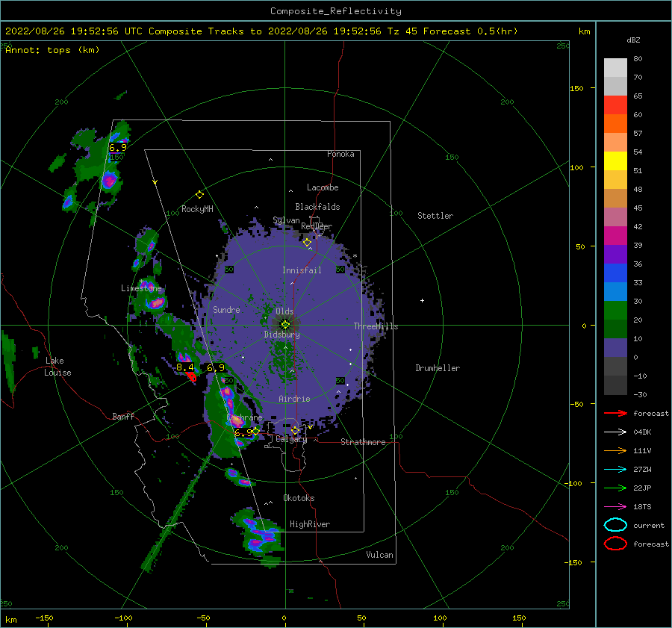The width and height of the screenshot is (672, 628).
Task: Click the Blackfalds label
Action: point(317,207)
